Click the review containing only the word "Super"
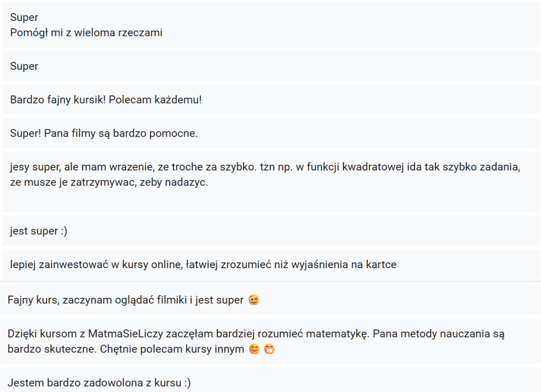Image resolution: width=541 pixels, height=392 pixels. tap(24, 66)
